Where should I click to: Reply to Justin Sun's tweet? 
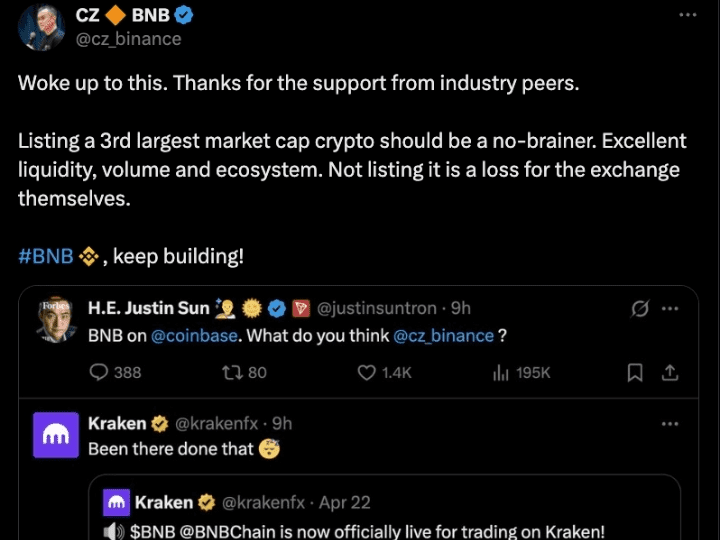click(100, 372)
